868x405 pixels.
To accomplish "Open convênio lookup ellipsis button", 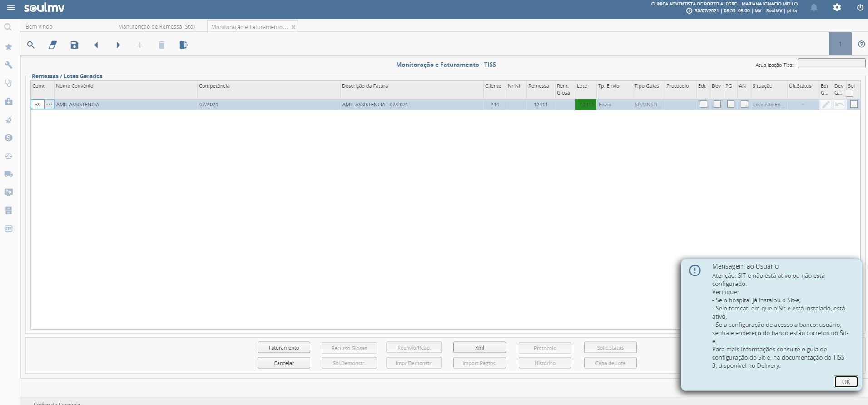I will (49, 105).
